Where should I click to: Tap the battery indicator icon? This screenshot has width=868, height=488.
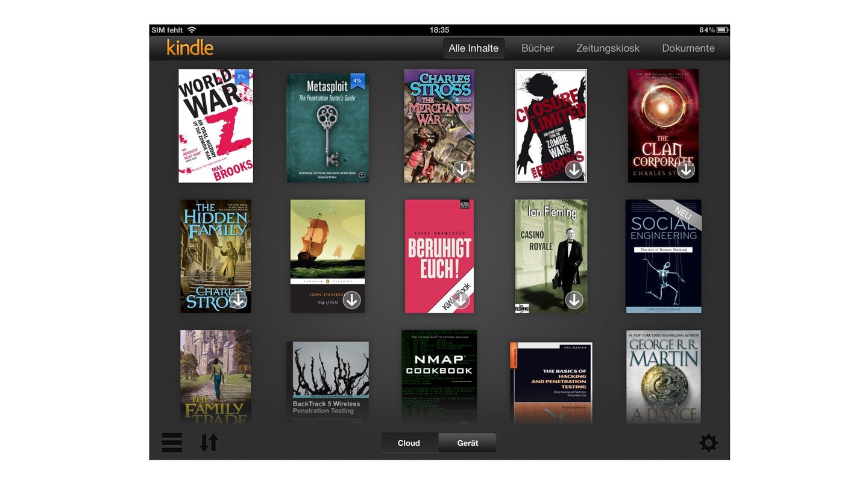coord(722,30)
